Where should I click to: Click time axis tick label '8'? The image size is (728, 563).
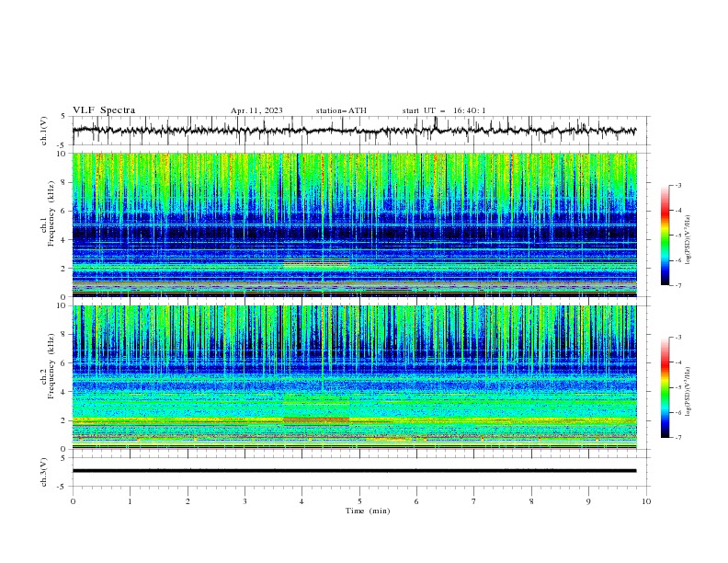pyautogui.click(x=531, y=501)
